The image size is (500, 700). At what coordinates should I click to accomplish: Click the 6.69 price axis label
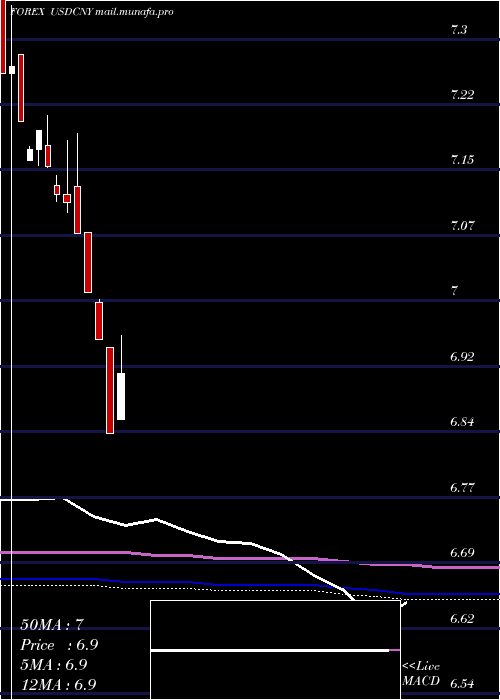pos(462,553)
